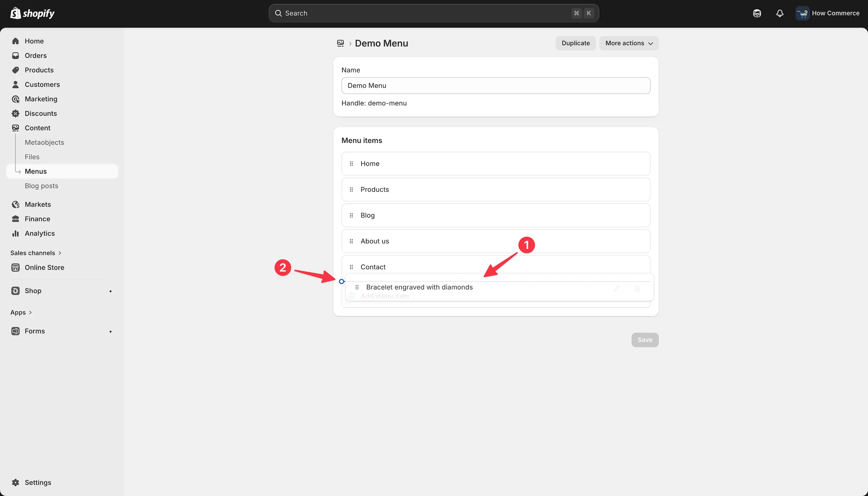Click the Content image icon in sidebar

(15, 128)
